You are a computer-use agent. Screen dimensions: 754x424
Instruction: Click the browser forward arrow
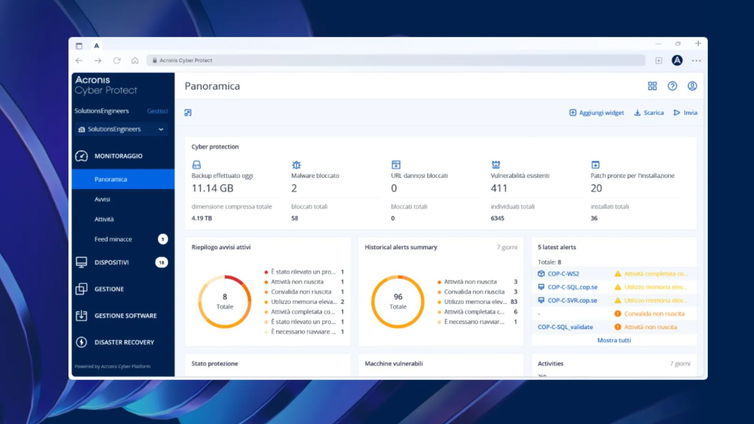(x=98, y=61)
